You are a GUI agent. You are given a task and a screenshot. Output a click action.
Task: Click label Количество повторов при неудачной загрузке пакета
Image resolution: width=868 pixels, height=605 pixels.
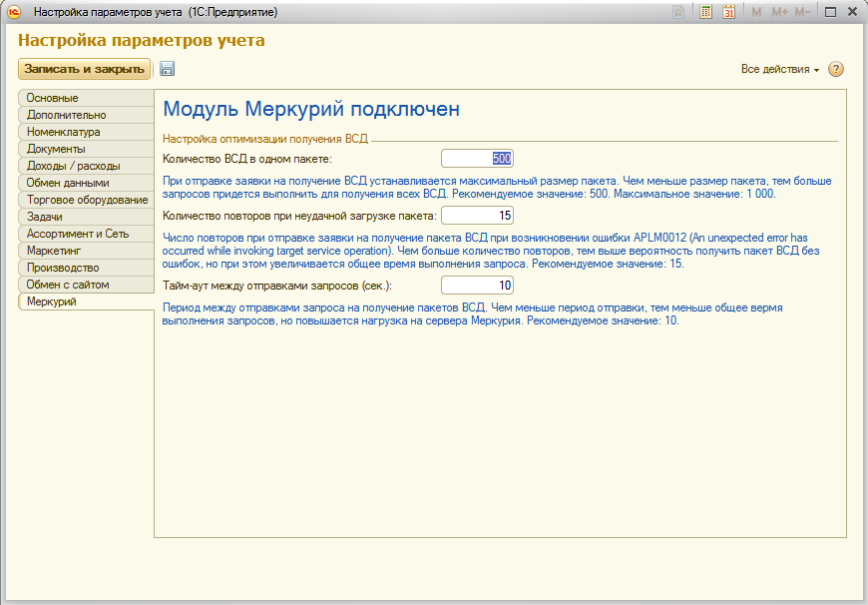point(299,216)
